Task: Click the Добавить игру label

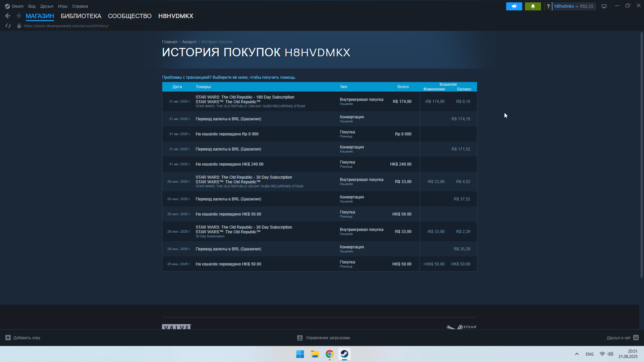Action: [27, 338]
